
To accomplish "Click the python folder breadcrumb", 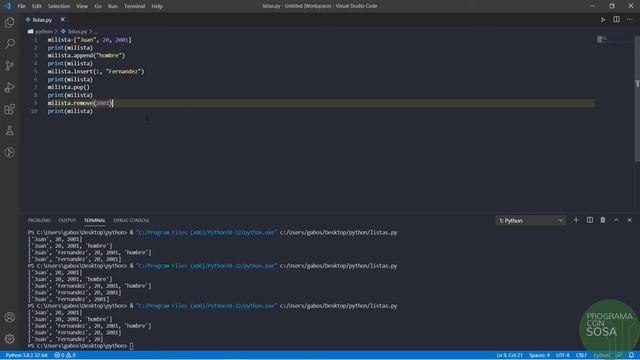I will 43,31.
